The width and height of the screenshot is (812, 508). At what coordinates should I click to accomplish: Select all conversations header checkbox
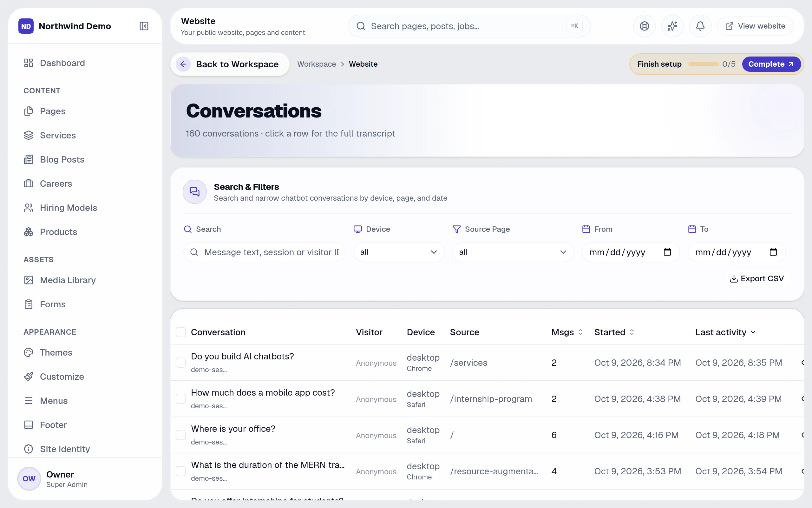(x=181, y=332)
